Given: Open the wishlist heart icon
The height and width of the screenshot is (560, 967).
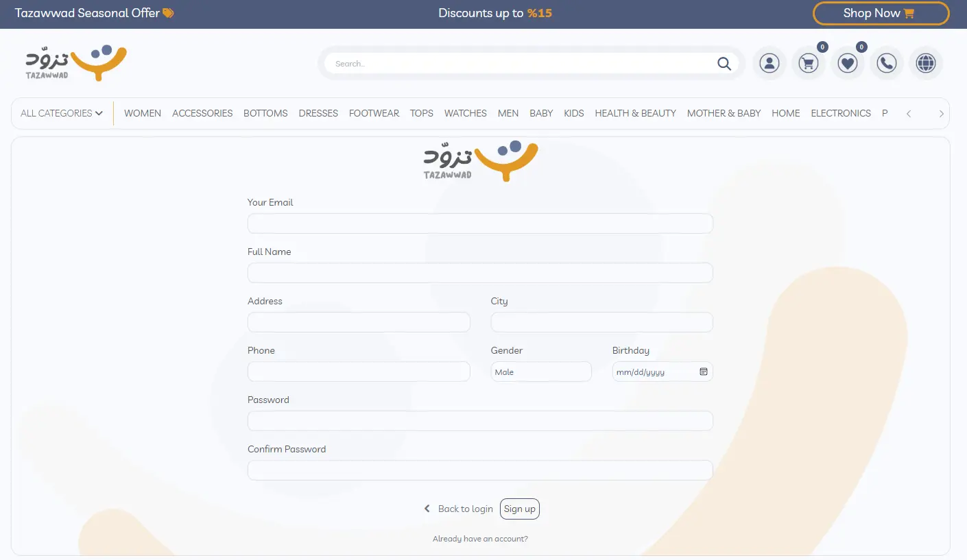Looking at the screenshot, I should tap(848, 64).
